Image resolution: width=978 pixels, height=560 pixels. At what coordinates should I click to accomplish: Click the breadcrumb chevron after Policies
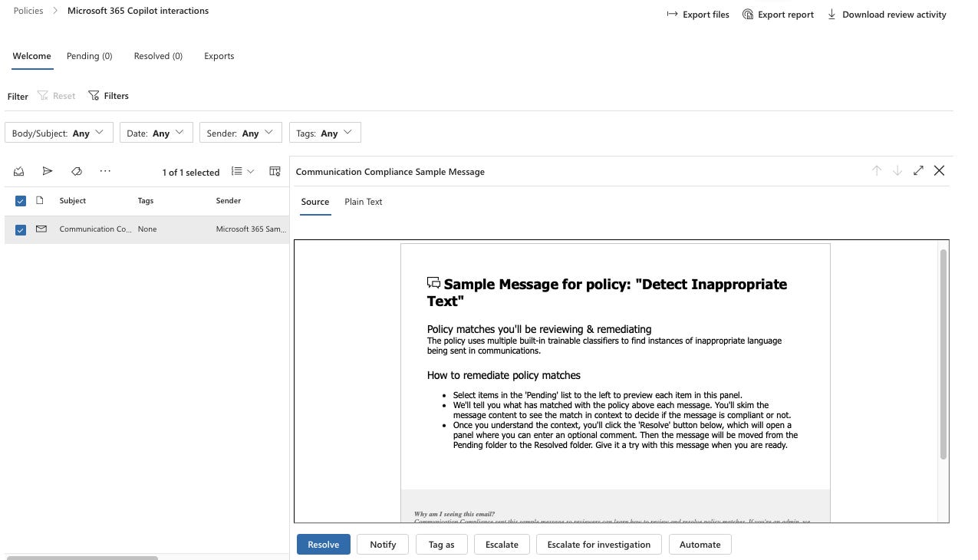(55, 11)
